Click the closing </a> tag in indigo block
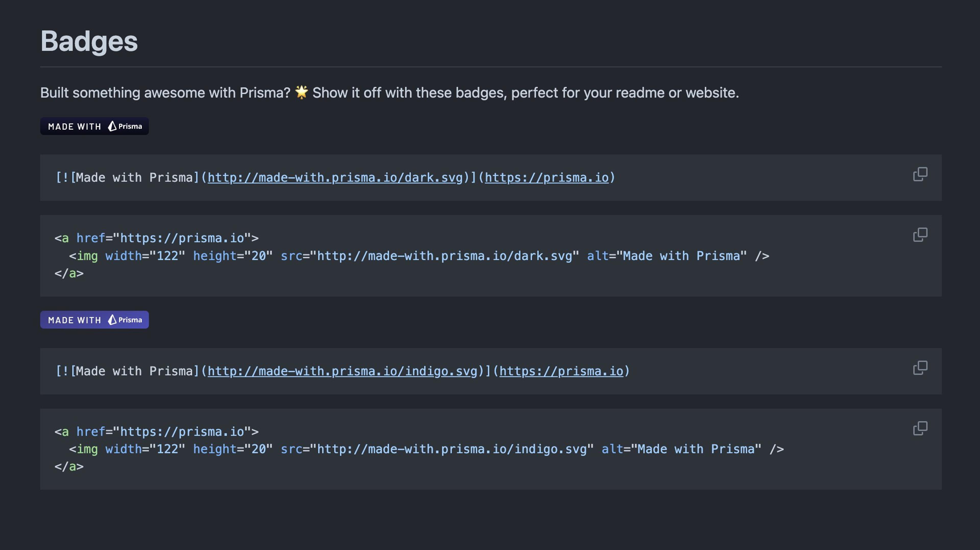 [x=69, y=466]
